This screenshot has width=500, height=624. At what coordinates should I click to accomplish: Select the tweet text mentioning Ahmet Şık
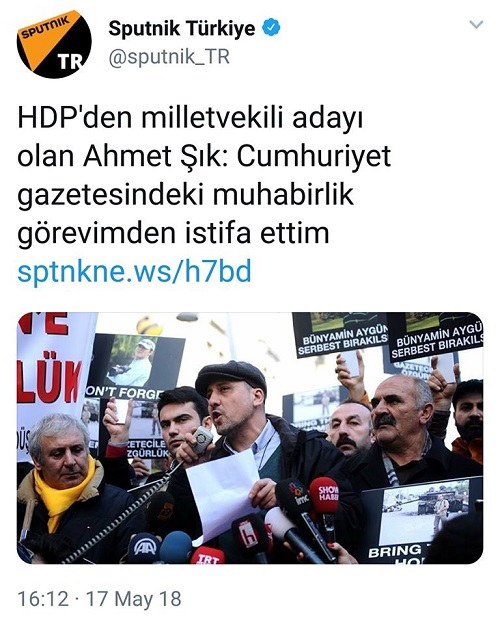[204, 176]
